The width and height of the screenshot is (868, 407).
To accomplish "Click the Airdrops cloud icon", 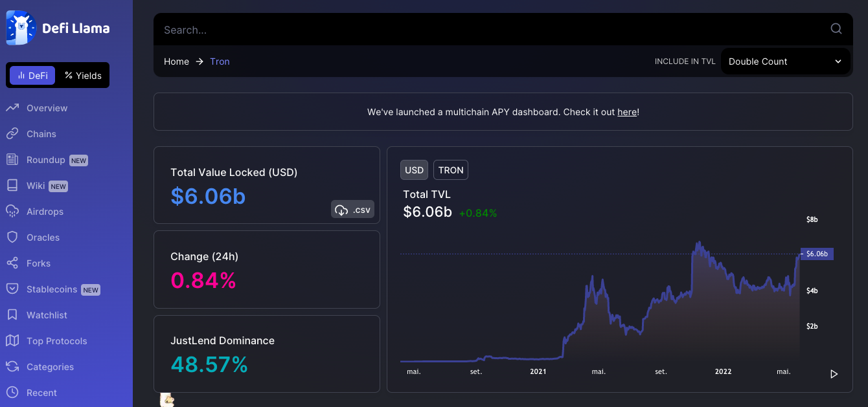I will pos(12,212).
